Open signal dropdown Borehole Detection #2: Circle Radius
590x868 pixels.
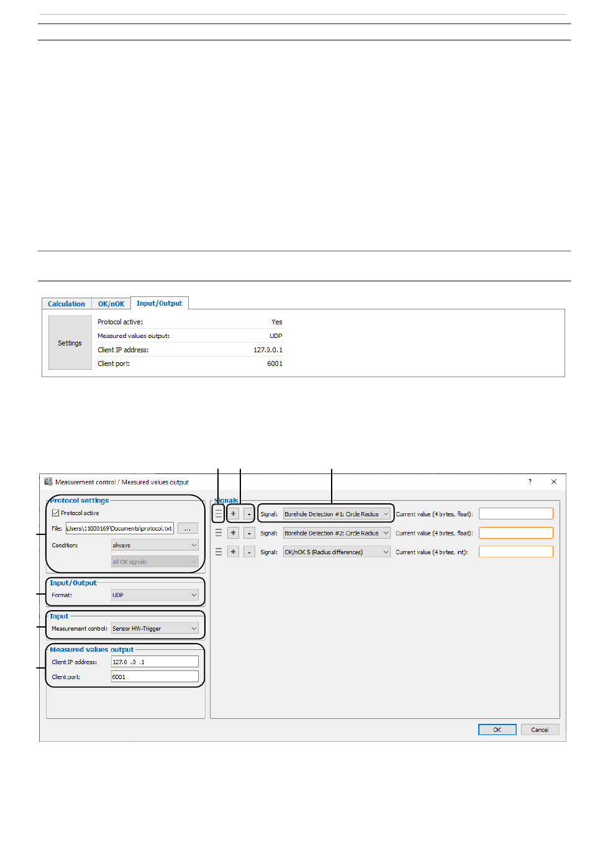point(337,533)
